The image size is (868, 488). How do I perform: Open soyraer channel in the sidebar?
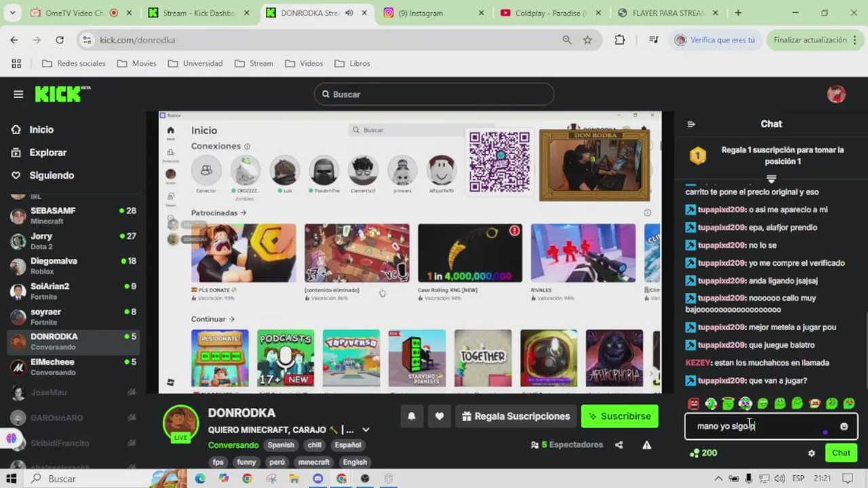[73, 317]
